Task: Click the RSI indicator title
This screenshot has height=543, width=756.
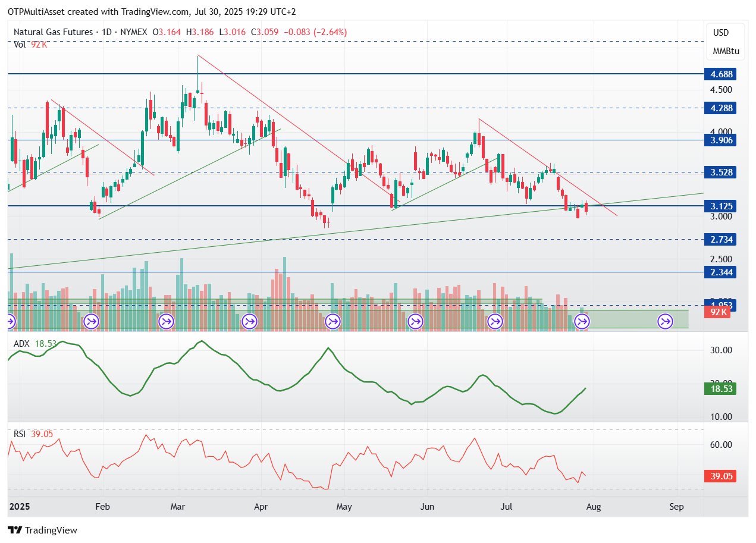Action: coord(20,434)
